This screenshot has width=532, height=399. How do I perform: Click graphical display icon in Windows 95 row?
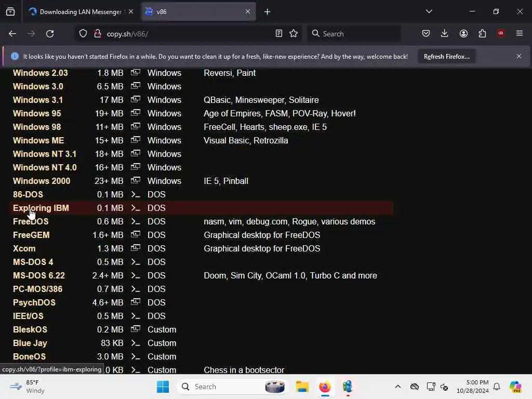[136, 113]
